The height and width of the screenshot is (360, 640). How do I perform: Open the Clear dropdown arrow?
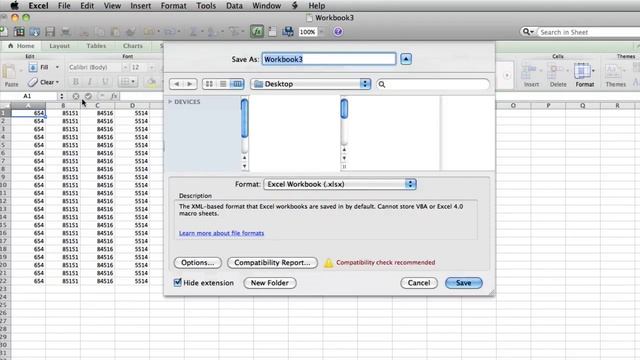point(57,82)
